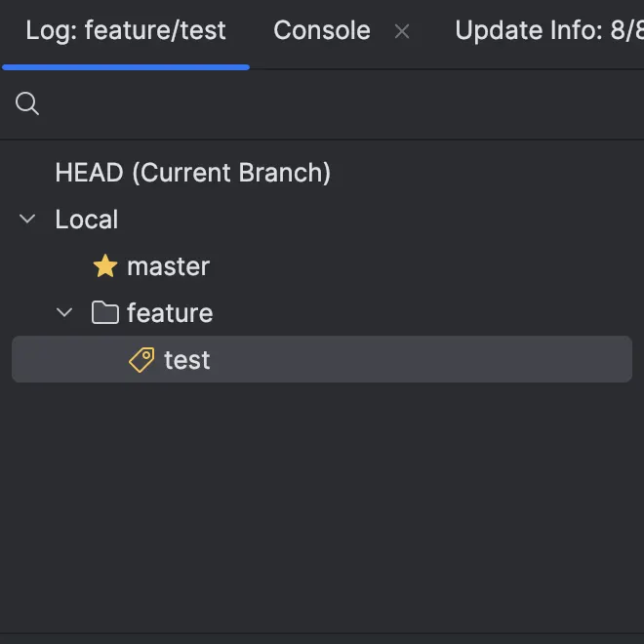Switch to the Console tab
Screen dimensions: 644x644
point(321,31)
